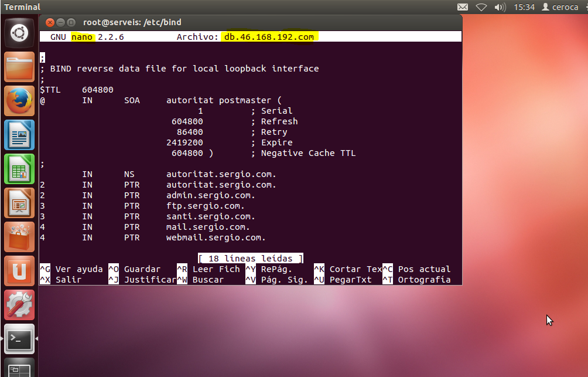Open the ceroca user menu
This screenshot has height=377, width=588.
(560, 7)
